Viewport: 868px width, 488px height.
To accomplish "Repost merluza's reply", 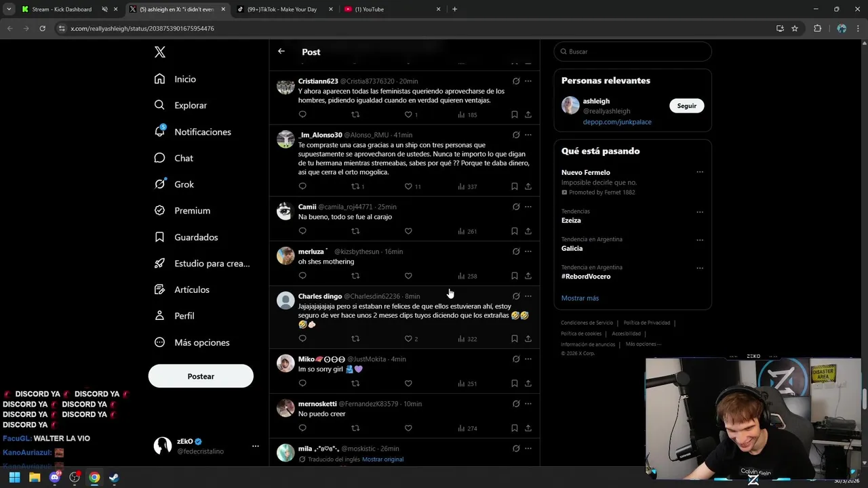I will point(355,276).
